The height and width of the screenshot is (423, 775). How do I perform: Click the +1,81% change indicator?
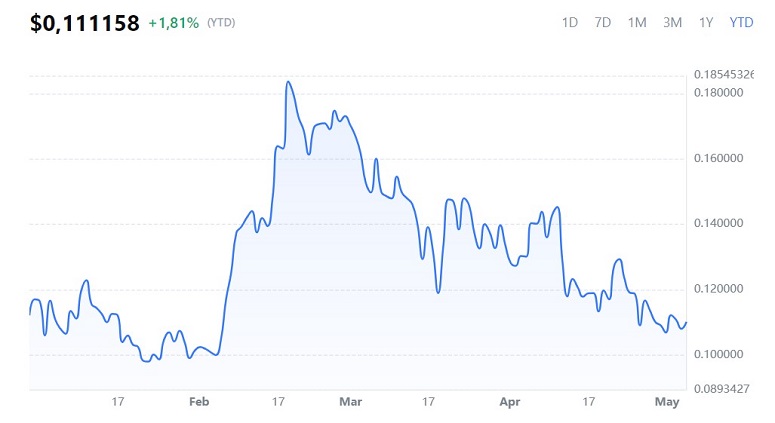(174, 23)
